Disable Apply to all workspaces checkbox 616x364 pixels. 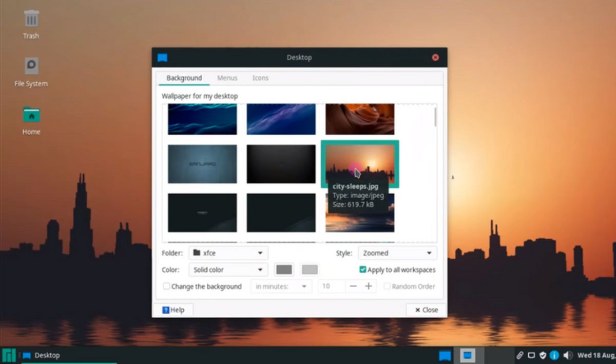tap(363, 270)
